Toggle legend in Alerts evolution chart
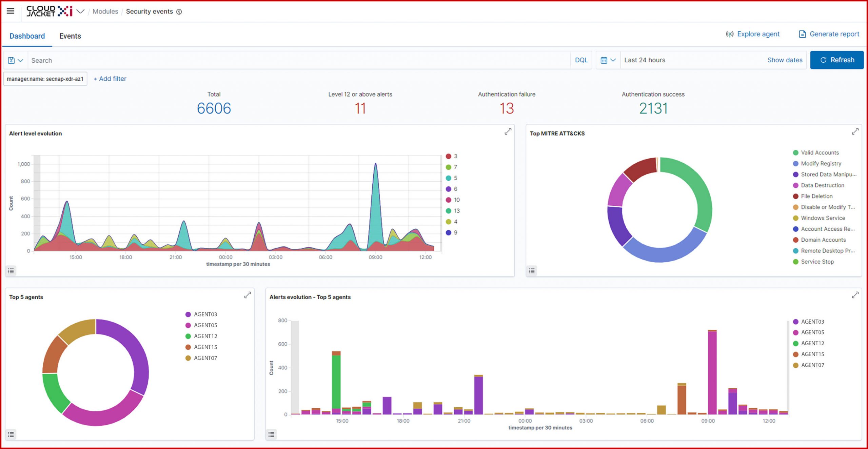 coord(271,434)
